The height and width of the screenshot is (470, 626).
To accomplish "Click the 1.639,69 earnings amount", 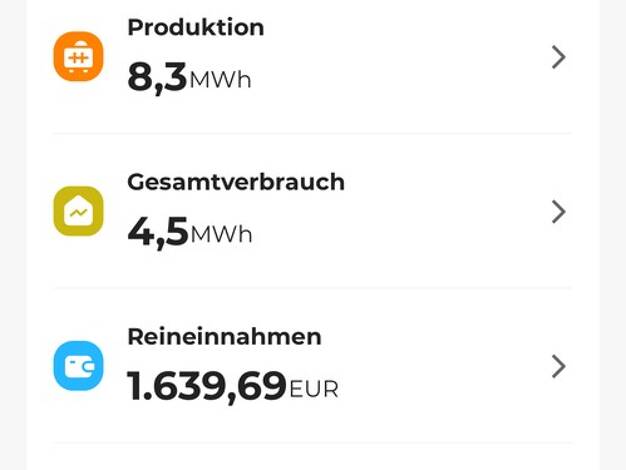I will tap(206, 387).
